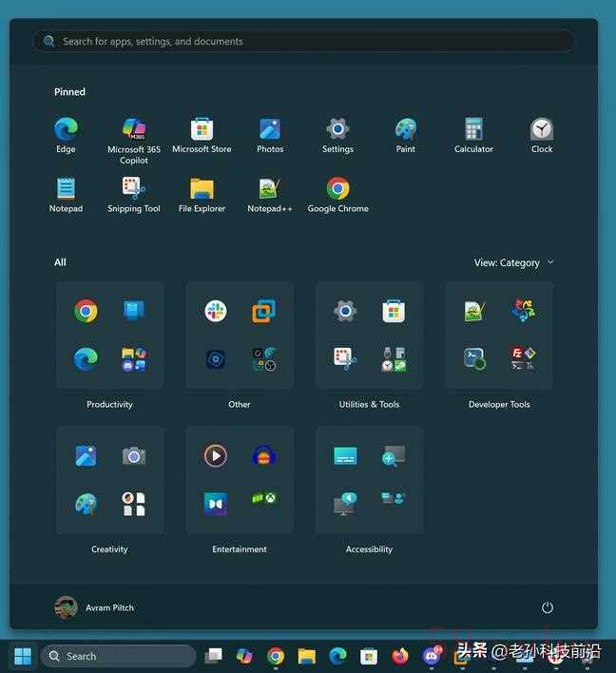Open Media Player in Entertainment category

coord(216,456)
